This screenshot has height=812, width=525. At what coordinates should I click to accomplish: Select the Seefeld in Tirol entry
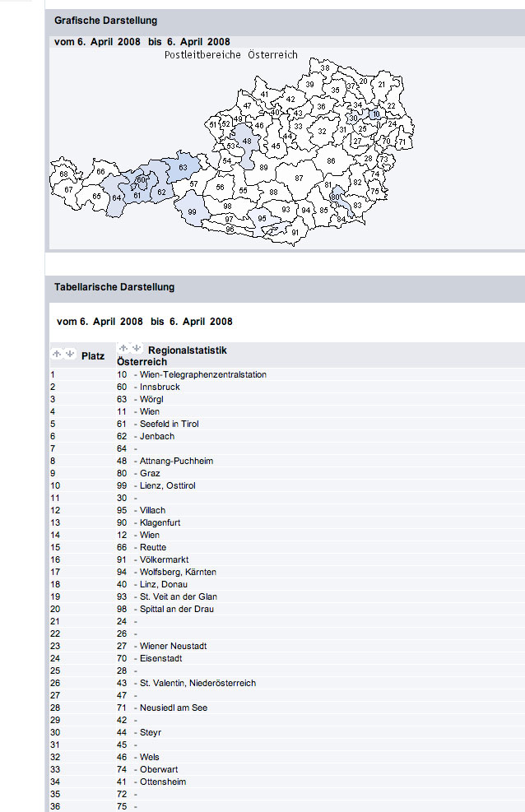coord(169,424)
